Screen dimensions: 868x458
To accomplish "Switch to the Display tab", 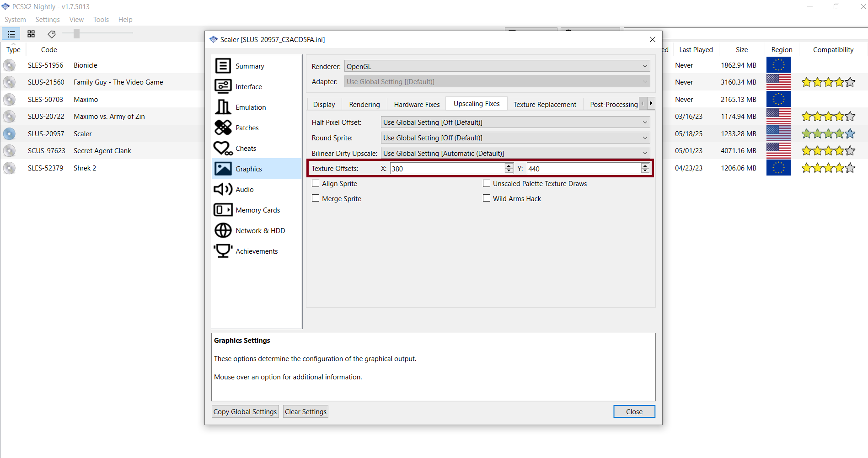I will pos(324,104).
